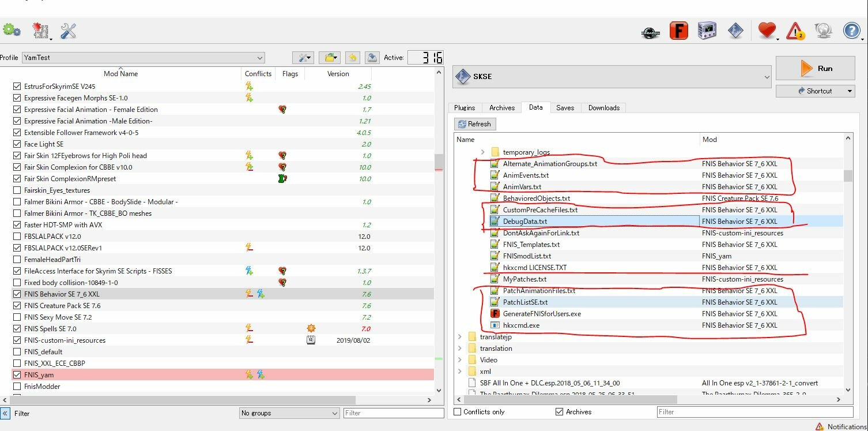Click the blue diamond shortcut icon
The width and height of the screenshot is (868, 431).
pos(735,31)
